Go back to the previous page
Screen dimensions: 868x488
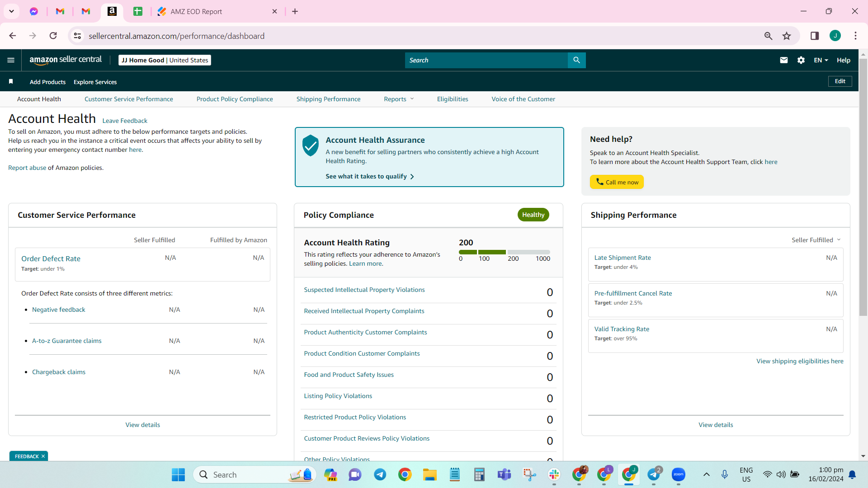click(13, 36)
